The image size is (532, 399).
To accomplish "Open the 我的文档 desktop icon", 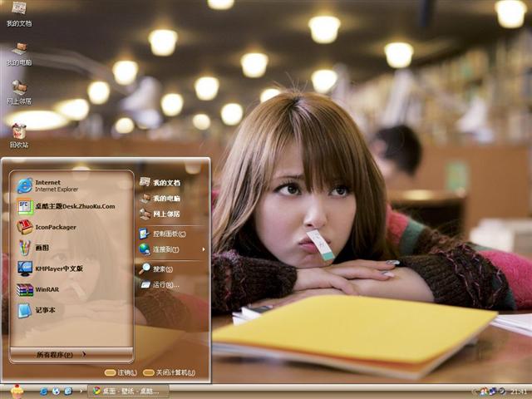I will click(x=19, y=14).
